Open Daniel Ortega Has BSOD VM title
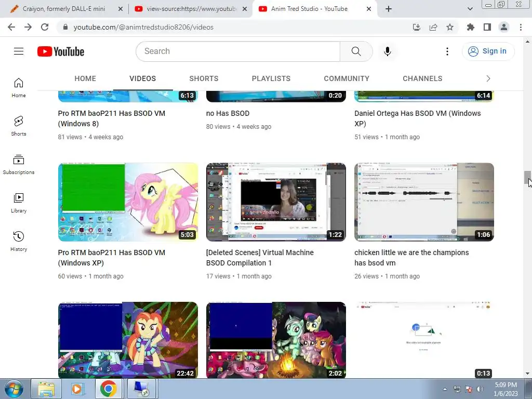 [x=418, y=118]
